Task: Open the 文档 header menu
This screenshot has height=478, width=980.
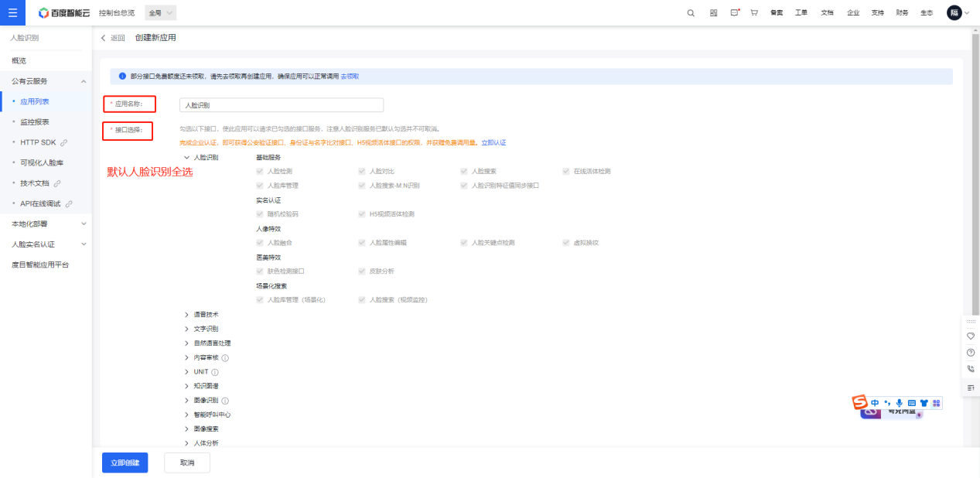Action: pos(828,12)
